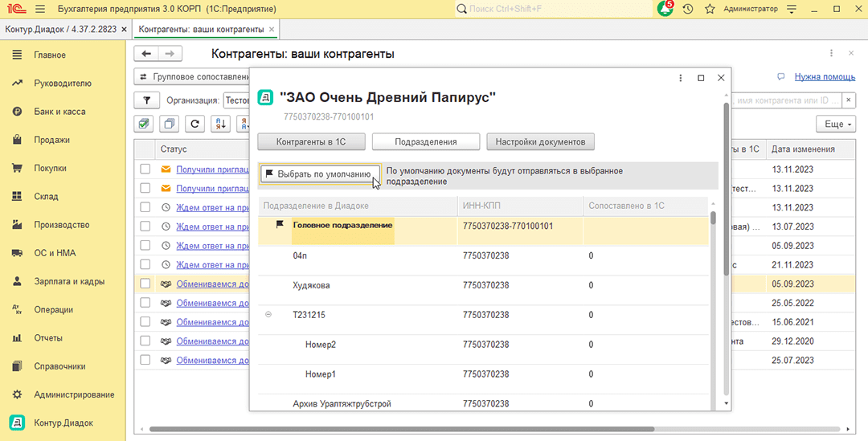Viewport: 868px width, 441px height.
Task: Select the Головное подразделение row
Action: (x=483, y=231)
